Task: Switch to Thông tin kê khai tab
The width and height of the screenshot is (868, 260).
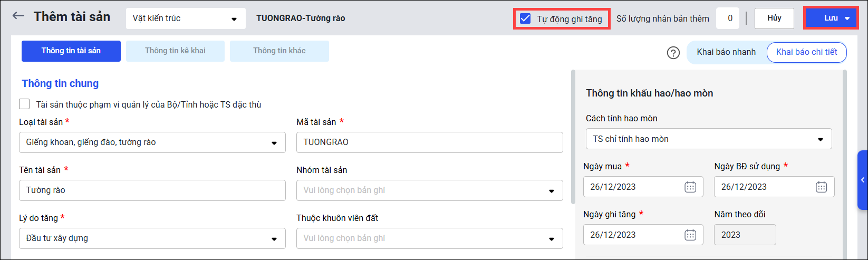Action: tap(175, 51)
